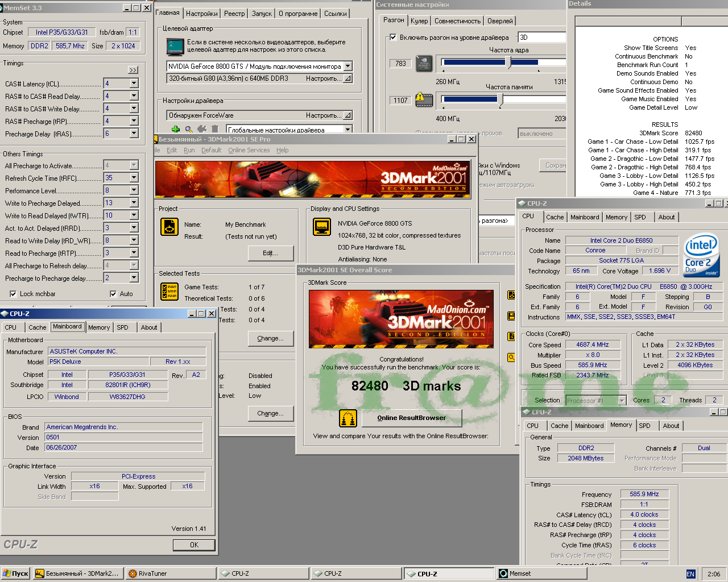Open the 3D mode combo box in Разгон
728x582 pixels.
coord(542,38)
